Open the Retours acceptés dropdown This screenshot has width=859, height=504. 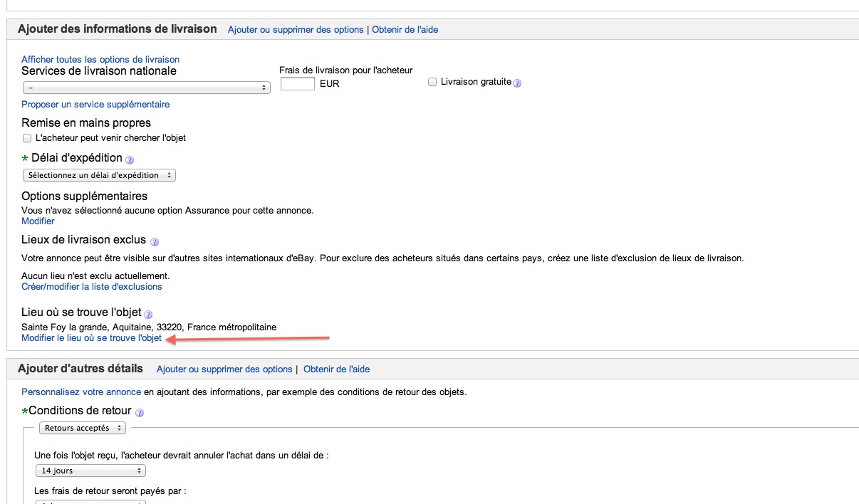(82, 429)
